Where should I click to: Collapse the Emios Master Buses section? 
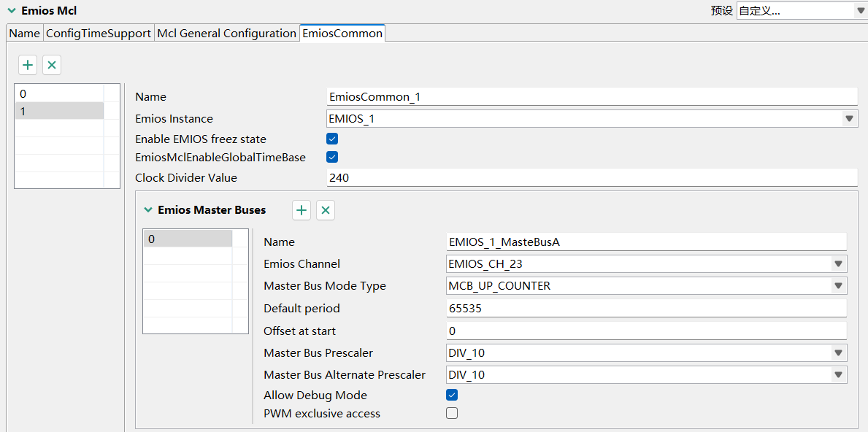pos(148,209)
